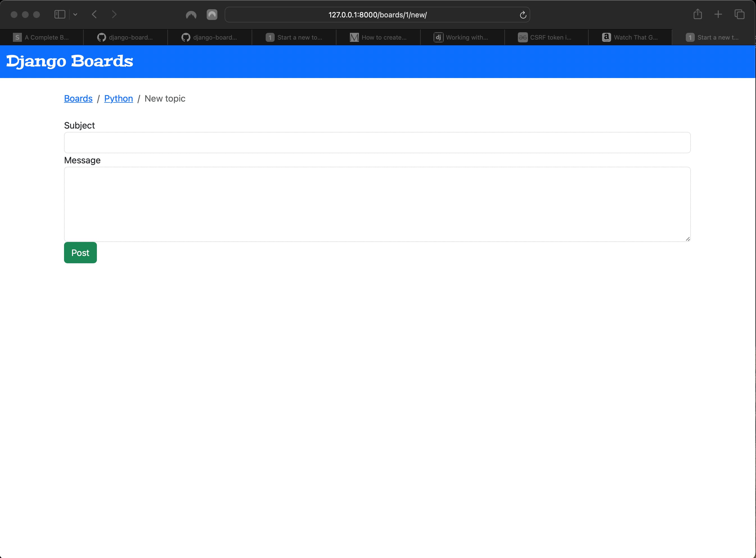Click the yellow minimize window button
756x558 pixels.
point(25,15)
